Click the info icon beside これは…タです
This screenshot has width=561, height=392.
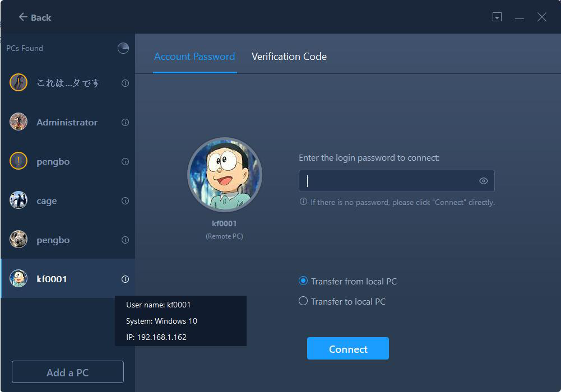pyautogui.click(x=124, y=83)
